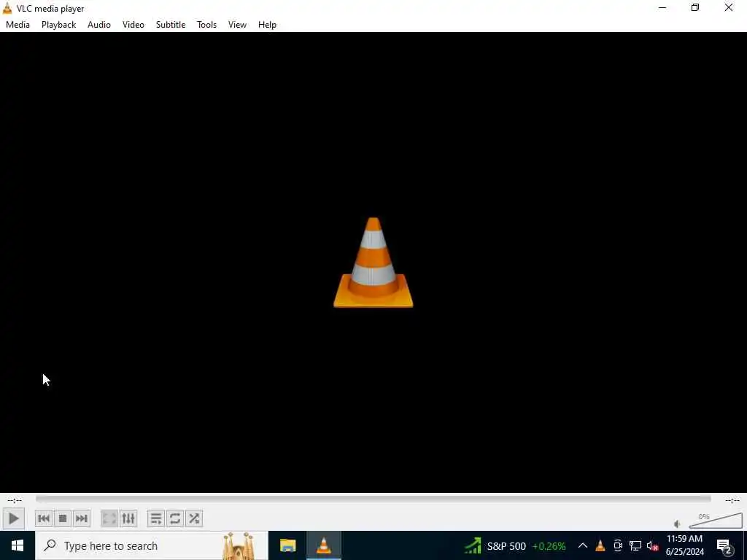Mute audio via speaker icon

678,524
